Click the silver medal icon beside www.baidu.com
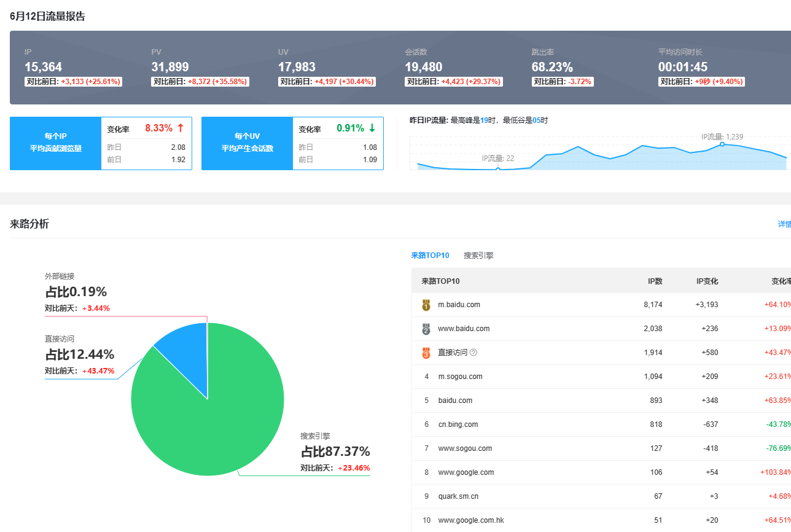791x532 pixels. (x=426, y=329)
